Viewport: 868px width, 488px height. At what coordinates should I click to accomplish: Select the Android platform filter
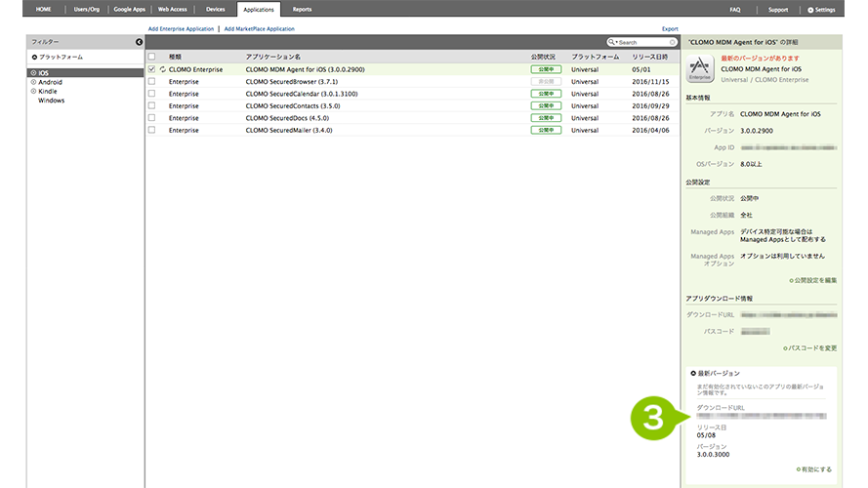click(50, 82)
